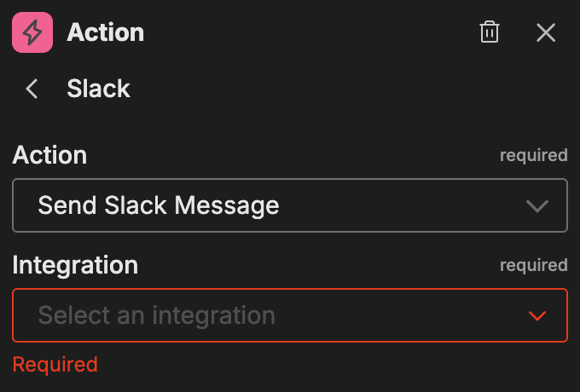The height and width of the screenshot is (392, 580).
Task: Click the required tag beside the Action label
Action: [x=533, y=155]
